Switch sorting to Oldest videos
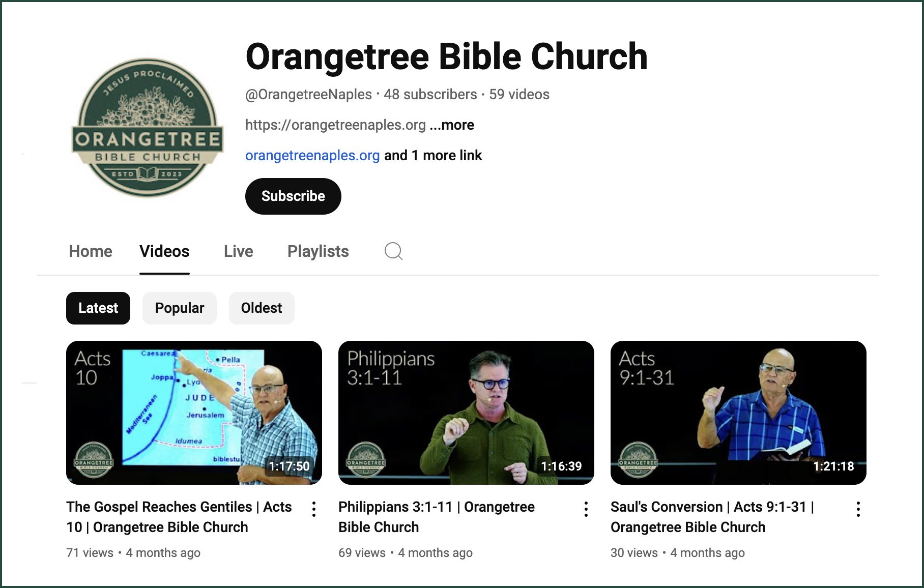 pyautogui.click(x=262, y=308)
